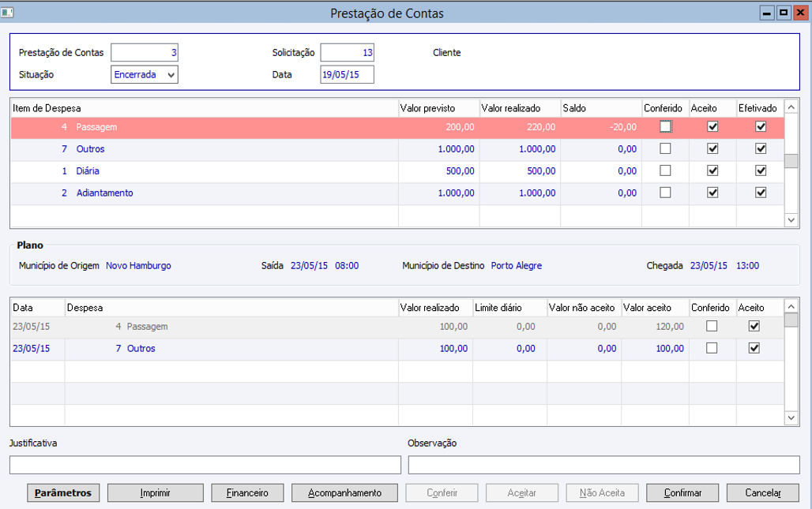812x509 pixels.
Task: Uncheck Aceito for the Diária item
Action: point(712,170)
